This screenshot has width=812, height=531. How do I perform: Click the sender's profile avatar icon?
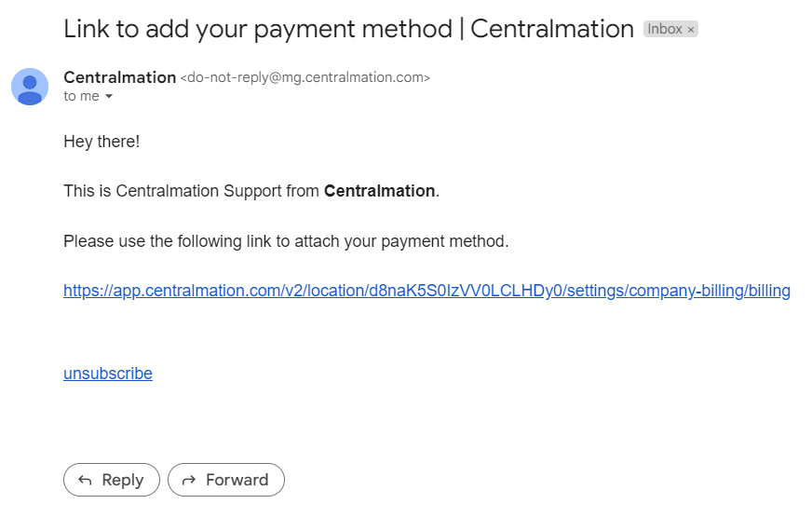coord(30,87)
